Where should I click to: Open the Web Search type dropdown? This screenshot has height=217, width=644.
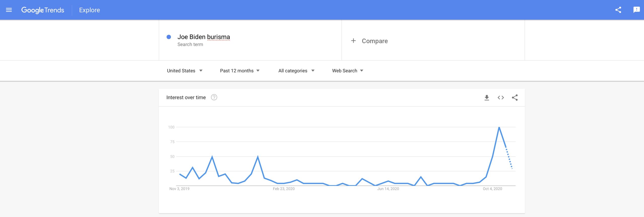348,71
